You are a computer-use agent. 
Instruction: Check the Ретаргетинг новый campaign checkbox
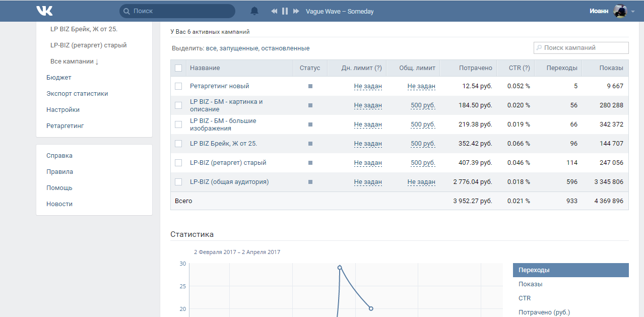(178, 86)
